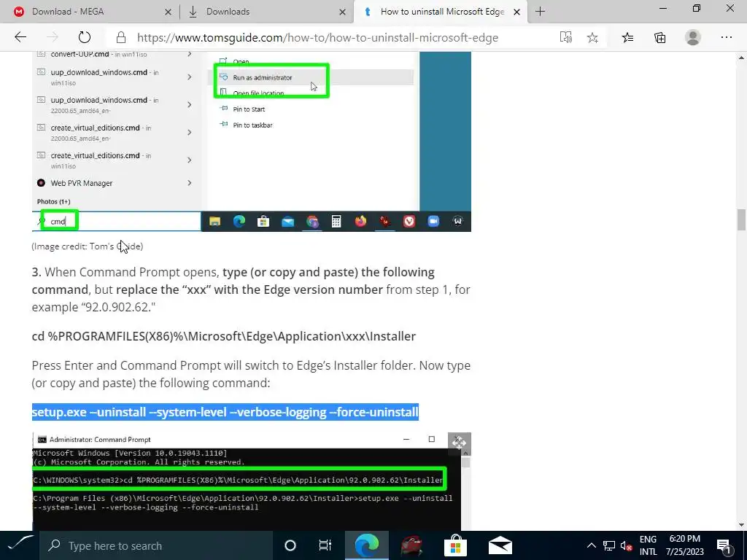747x560 pixels.
Task: Switch the ENG INTL input language
Action: 648,545
